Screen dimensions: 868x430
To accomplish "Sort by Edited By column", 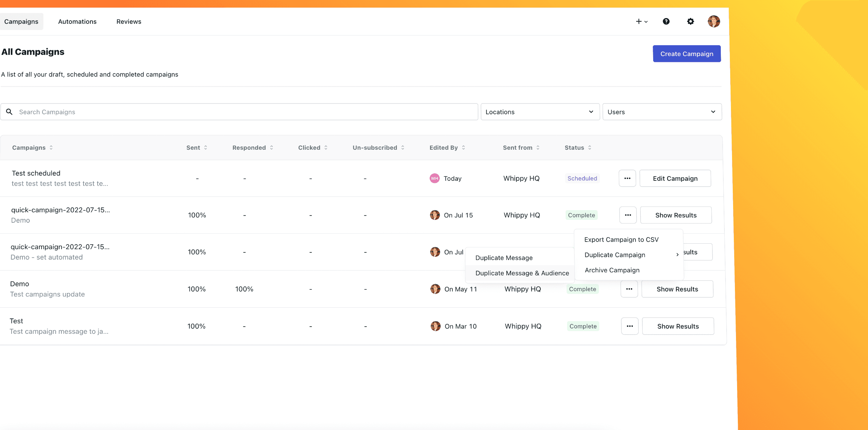I will [x=447, y=148].
